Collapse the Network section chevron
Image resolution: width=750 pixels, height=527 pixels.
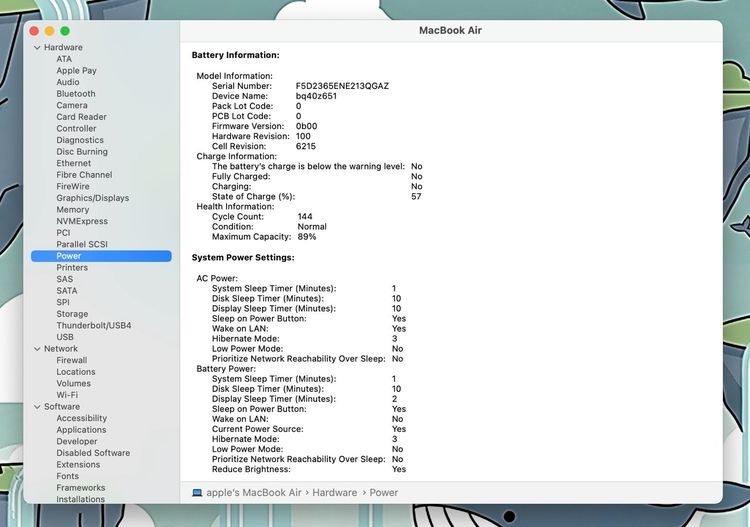click(x=37, y=349)
